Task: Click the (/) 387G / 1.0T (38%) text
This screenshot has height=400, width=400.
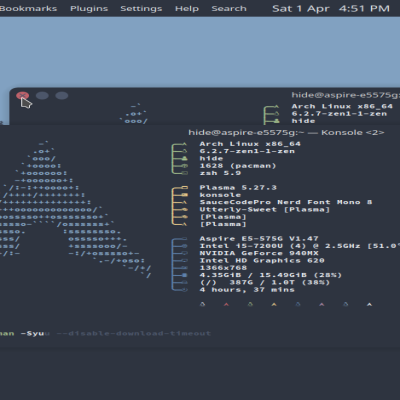Action: tap(265, 283)
